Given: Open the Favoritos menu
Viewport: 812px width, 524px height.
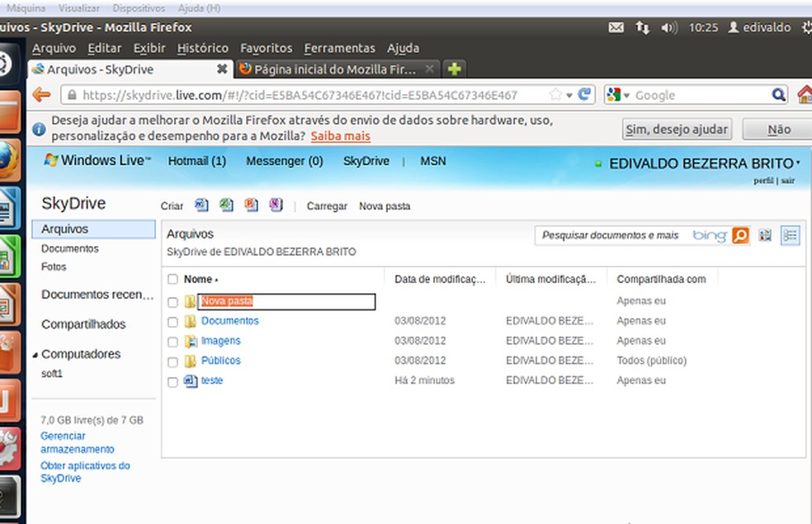Looking at the screenshot, I should pos(267,48).
